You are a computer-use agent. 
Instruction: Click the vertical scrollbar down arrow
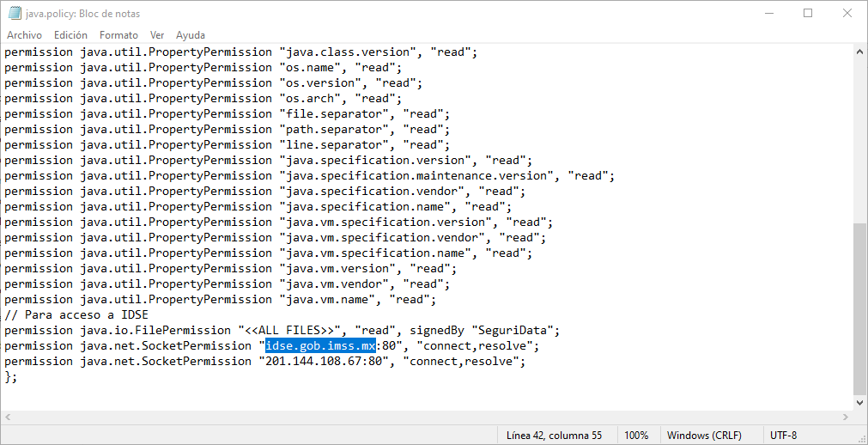[860, 403]
